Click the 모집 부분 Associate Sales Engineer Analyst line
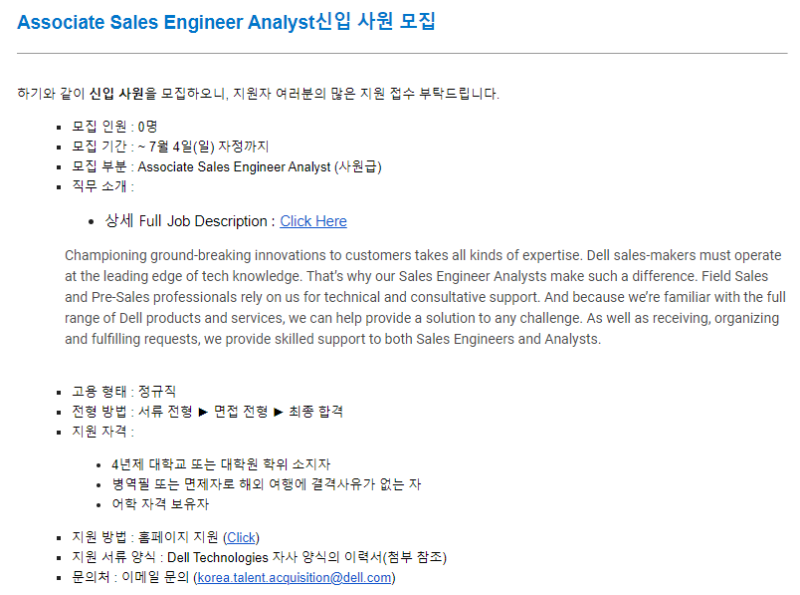 (x=227, y=167)
